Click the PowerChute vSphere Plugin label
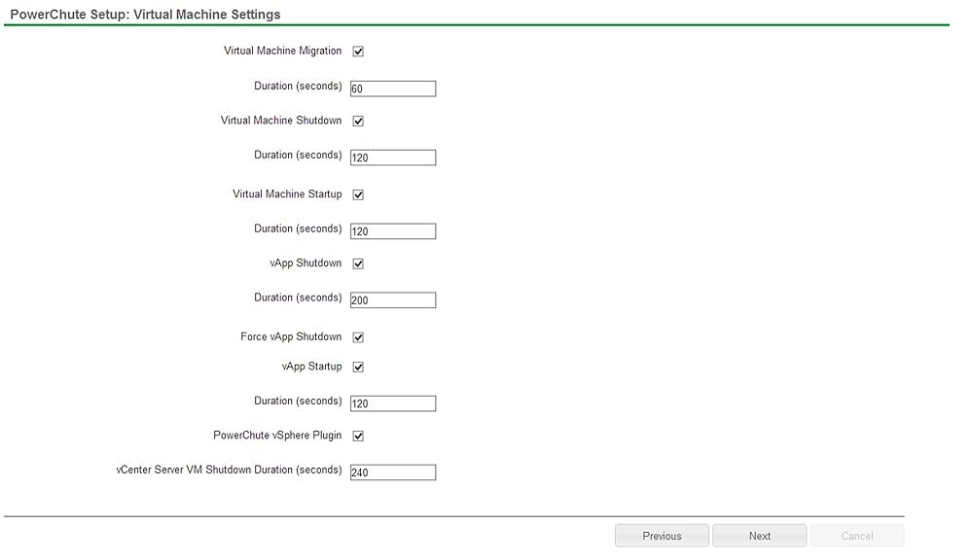The height and width of the screenshot is (560, 973). click(x=277, y=435)
